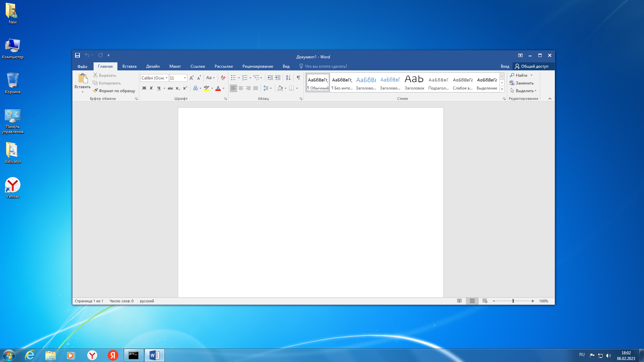The width and height of the screenshot is (644, 362).
Task: Toggle Center alignment button
Action: (241, 88)
